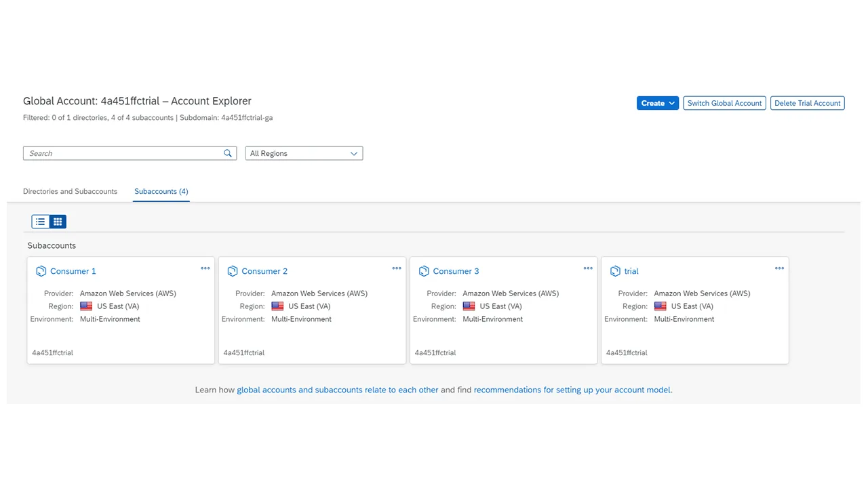Switch to list view layout
Image resolution: width=868 pixels, height=488 pixels.
tap(41, 222)
